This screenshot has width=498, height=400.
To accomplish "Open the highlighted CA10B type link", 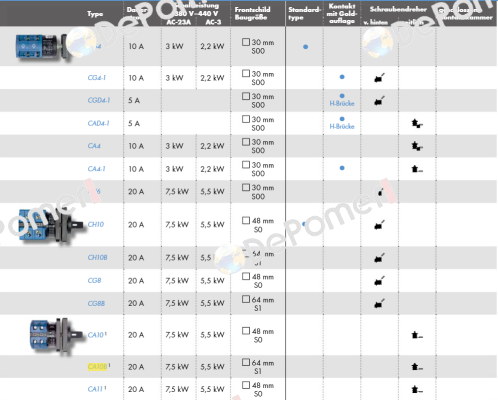I will pyautogui.click(x=97, y=367).
